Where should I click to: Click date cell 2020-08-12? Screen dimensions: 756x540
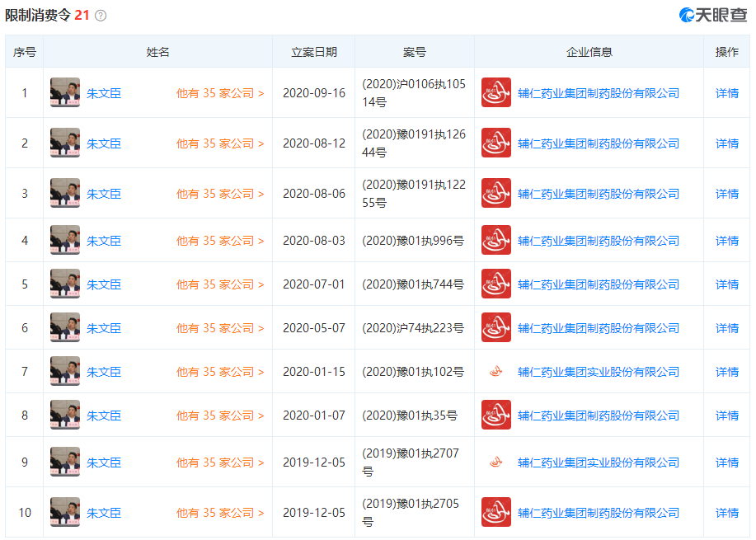(x=314, y=143)
